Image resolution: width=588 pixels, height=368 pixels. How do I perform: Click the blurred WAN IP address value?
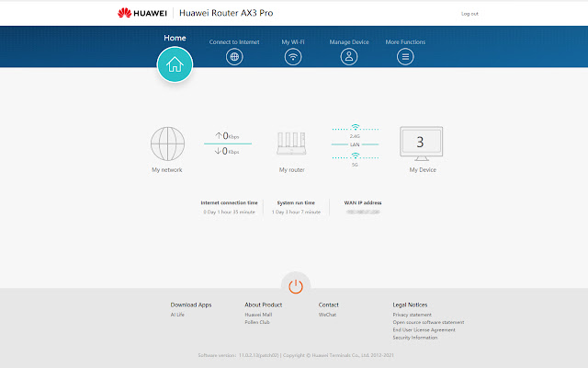coord(363,213)
